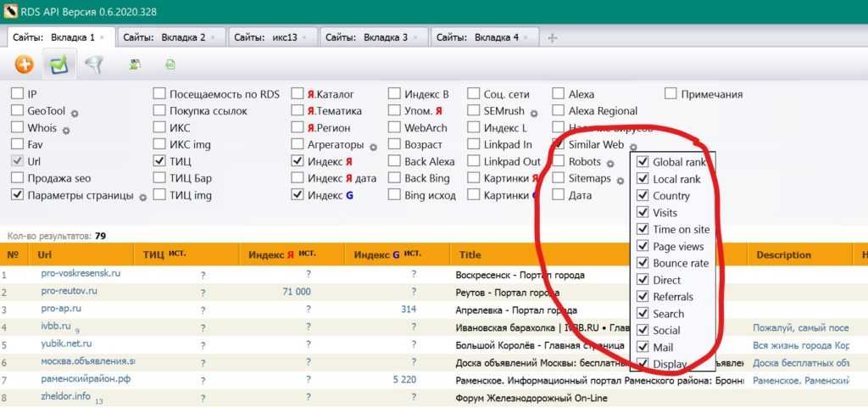Uncheck Bounce rate in Similar Web list
The image size is (868, 408).
643,263
